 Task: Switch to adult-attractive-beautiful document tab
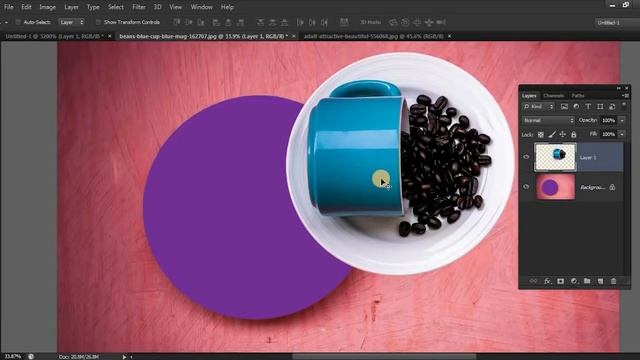373,36
